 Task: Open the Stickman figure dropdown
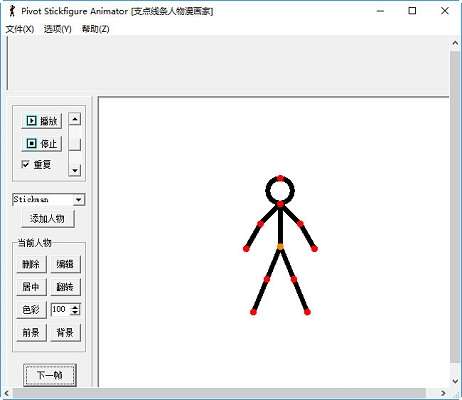79,200
